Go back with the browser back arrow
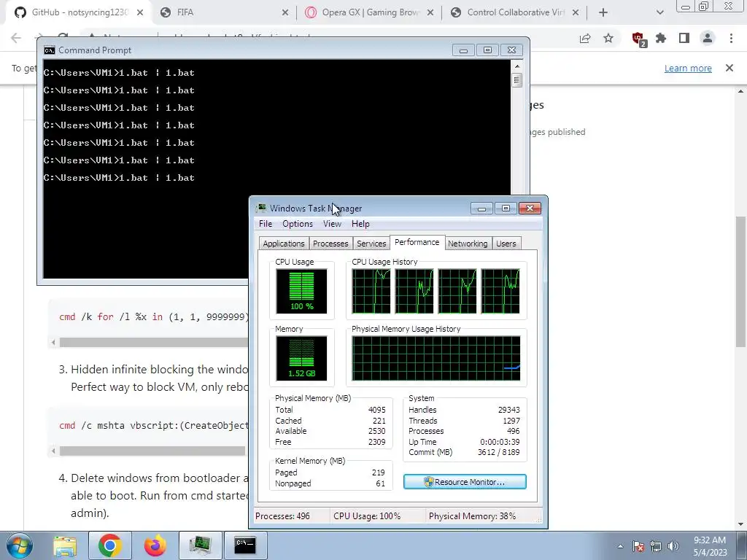Viewport: 747px width, 560px height. [16, 38]
